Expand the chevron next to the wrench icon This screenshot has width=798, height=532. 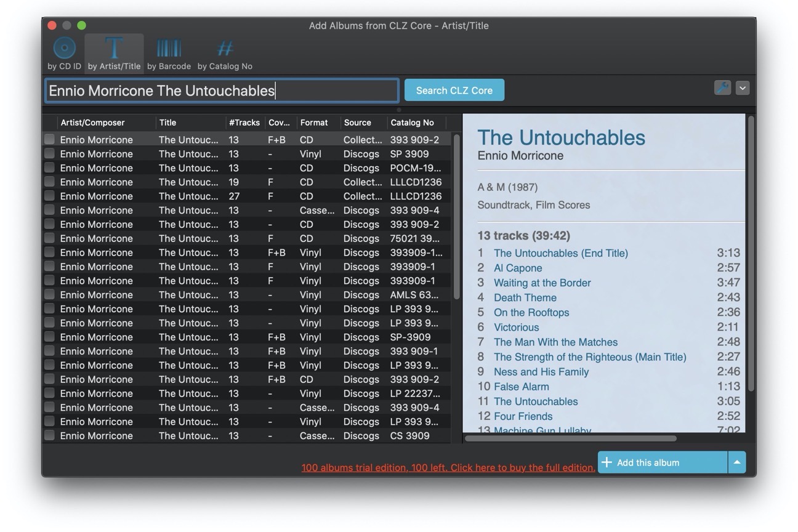point(743,88)
